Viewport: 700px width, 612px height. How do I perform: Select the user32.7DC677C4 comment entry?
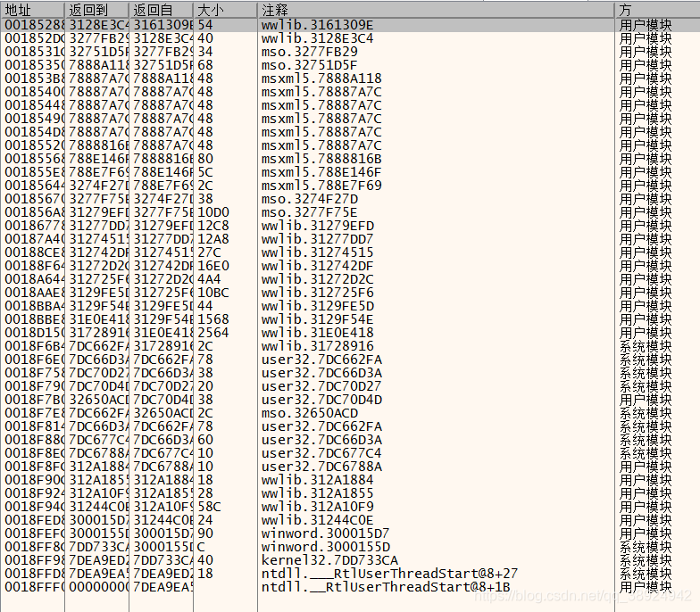pyautogui.click(x=321, y=453)
